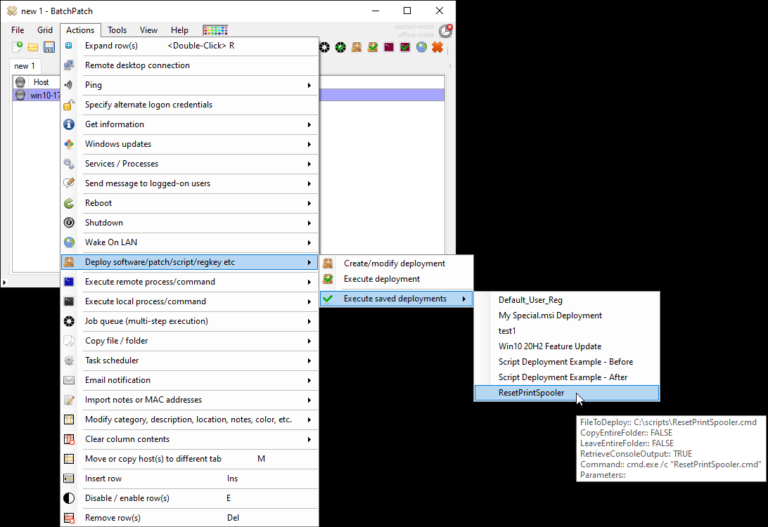This screenshot has width=768, height=527.
Task: Select Task scheduler menu entry
Action: pos(190,360)
